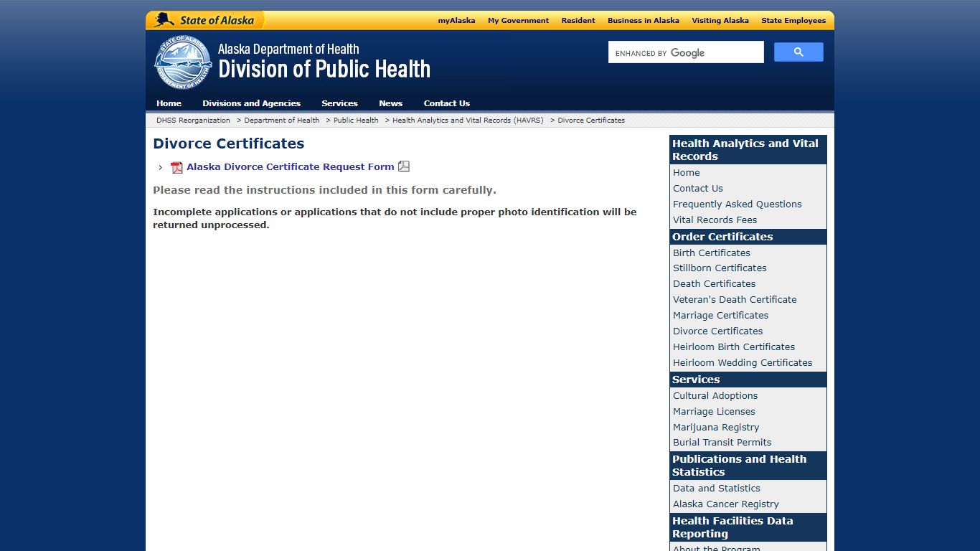Open Alaska Divorce Certificate Request Form

click(x=291, y=166)
